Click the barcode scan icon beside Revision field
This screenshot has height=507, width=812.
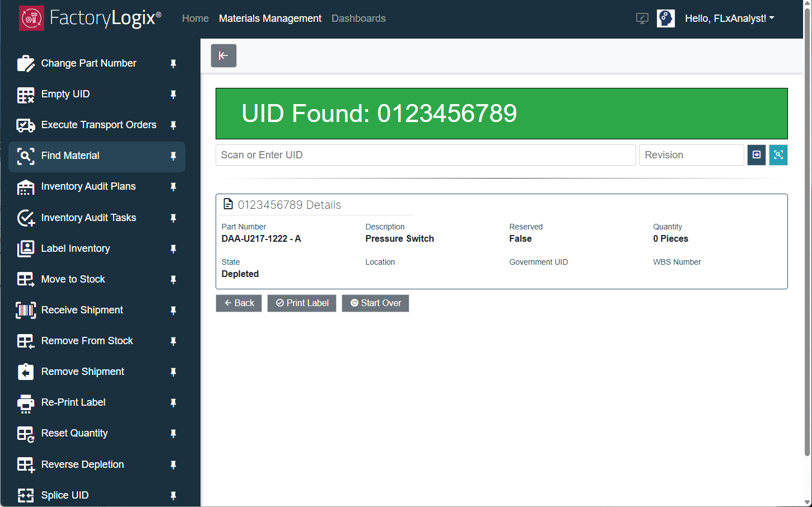click(x=778, y=155)
